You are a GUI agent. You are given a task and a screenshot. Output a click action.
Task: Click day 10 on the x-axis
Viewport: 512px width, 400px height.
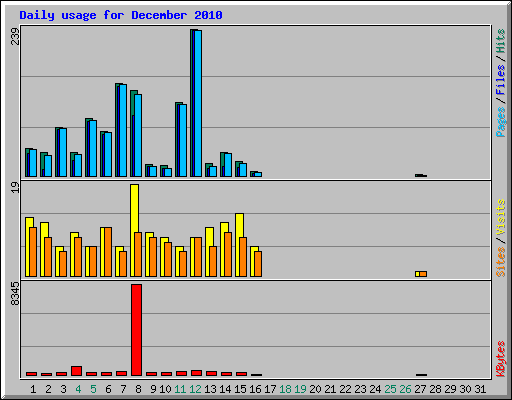(x=165, y=389)
